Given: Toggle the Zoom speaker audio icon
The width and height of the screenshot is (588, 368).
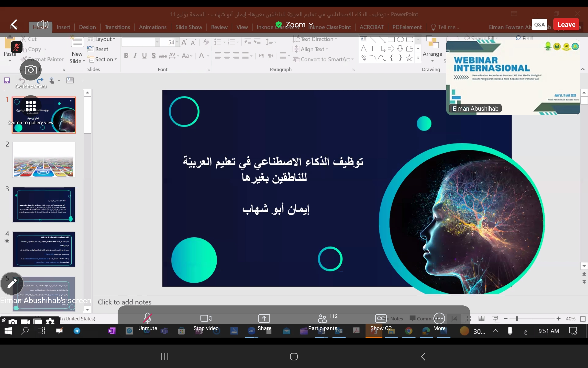Looking at the screenshot, I should pos(43,24).
